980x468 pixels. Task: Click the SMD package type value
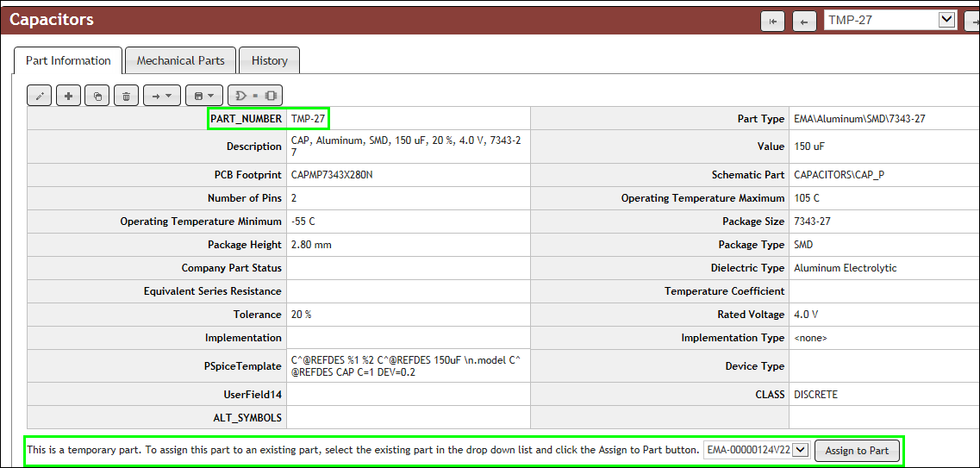[x=804, y=245]
